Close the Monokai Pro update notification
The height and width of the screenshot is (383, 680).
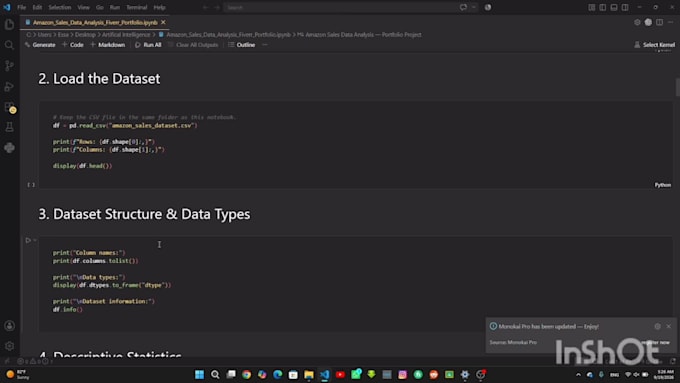[x=668, y=326]
